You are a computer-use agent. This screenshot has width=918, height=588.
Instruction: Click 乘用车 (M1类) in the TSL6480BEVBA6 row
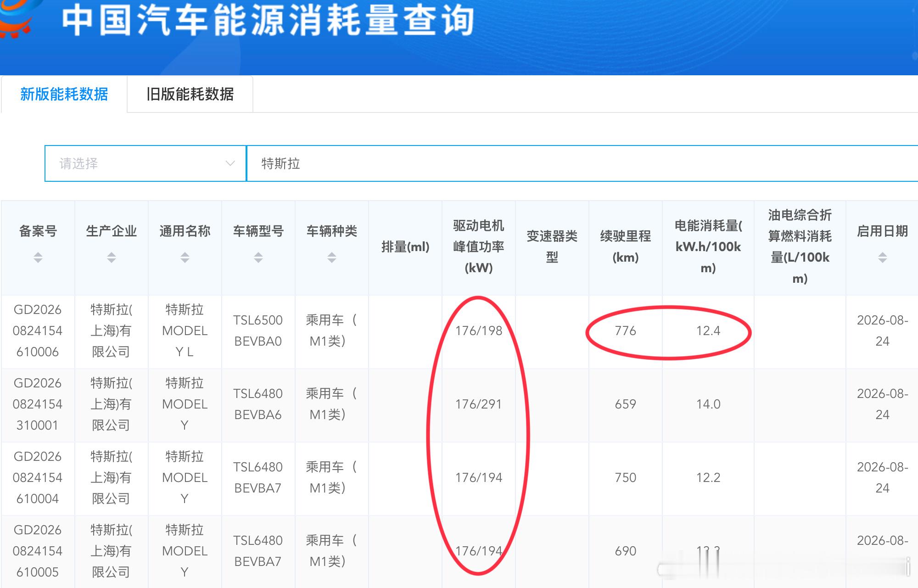pos(331,404)
